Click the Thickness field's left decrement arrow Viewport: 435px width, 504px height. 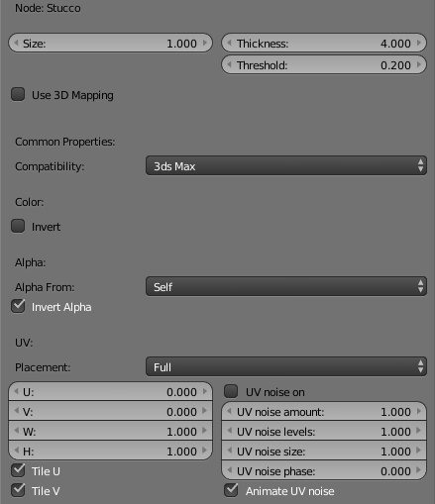click(229, 43)
